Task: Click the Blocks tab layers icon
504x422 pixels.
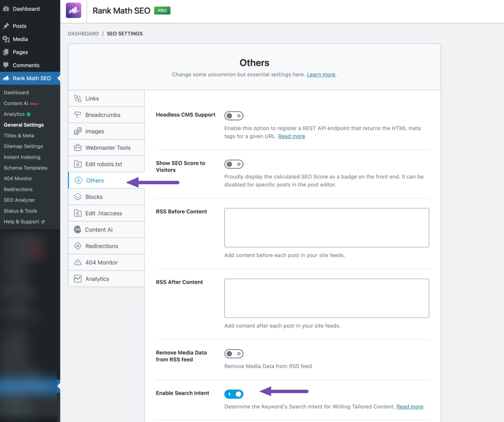Action: point(77,197)
